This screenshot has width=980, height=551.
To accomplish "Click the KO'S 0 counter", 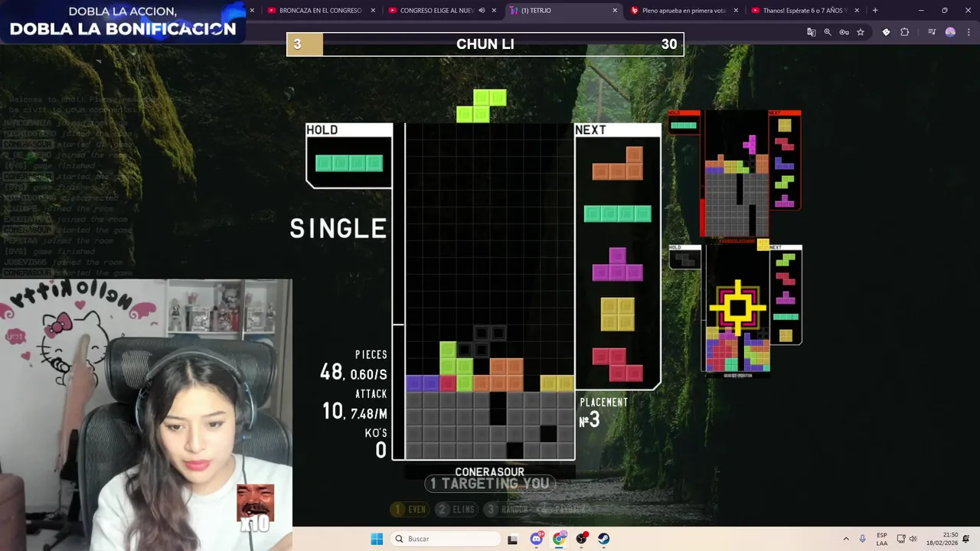I will click(376, 443).
